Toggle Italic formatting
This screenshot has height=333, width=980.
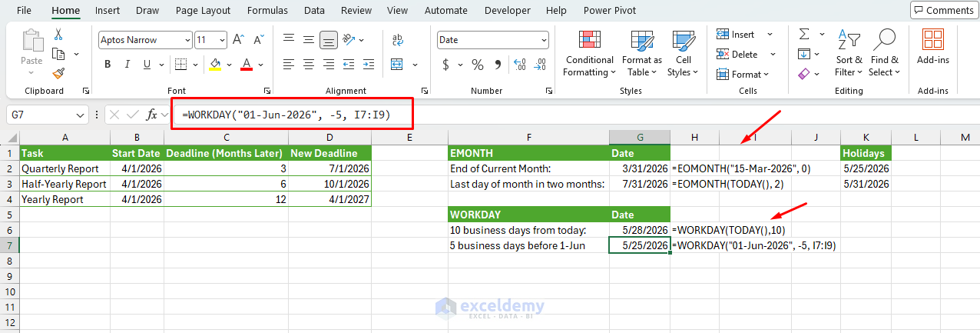[x=127, y=65]
